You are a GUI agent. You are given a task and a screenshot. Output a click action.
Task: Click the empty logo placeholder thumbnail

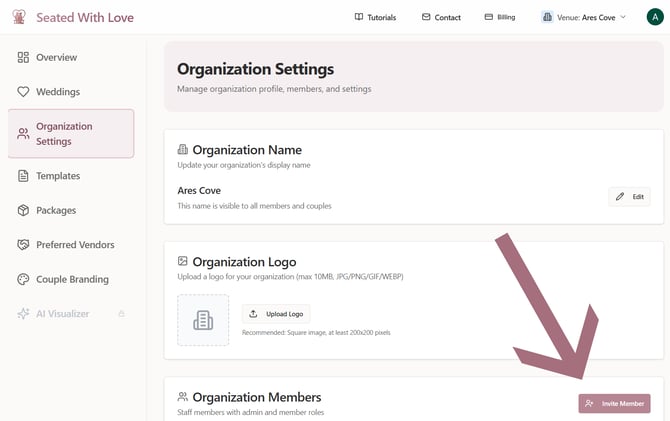point(203,320)
